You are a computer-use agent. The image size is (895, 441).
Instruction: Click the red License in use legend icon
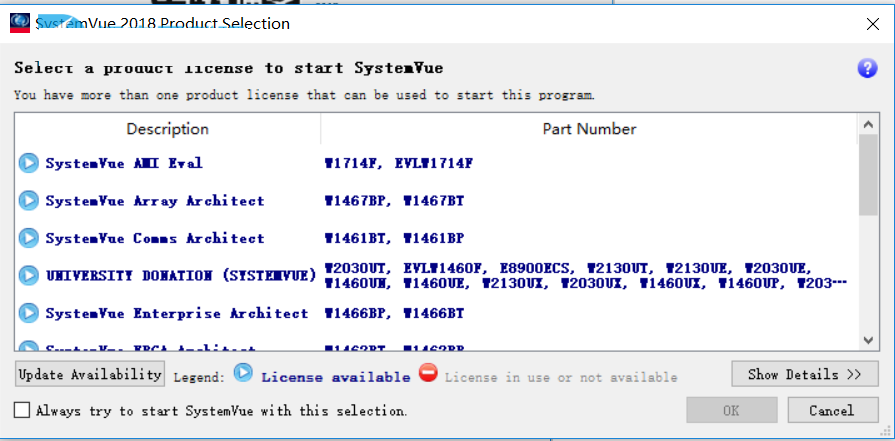coord(428,374)
